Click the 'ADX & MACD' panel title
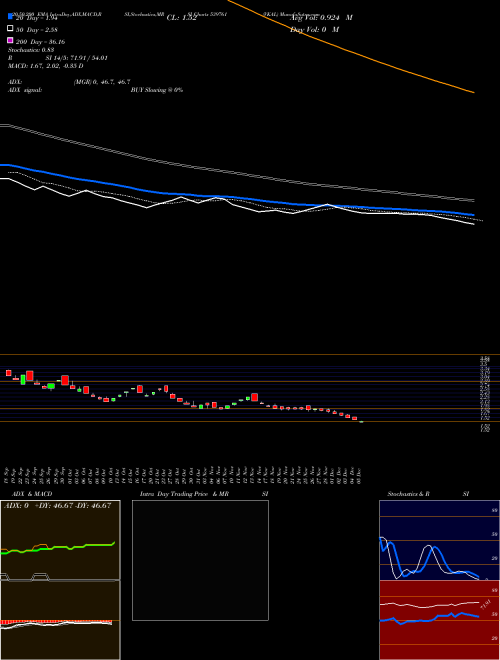The image size is (500, 660). [x=32, y=494]
